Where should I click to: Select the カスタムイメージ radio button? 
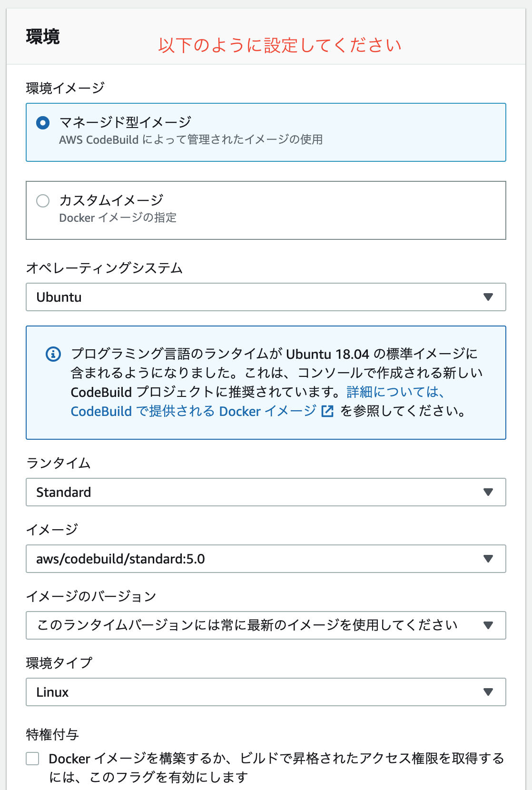click(43, 201)
